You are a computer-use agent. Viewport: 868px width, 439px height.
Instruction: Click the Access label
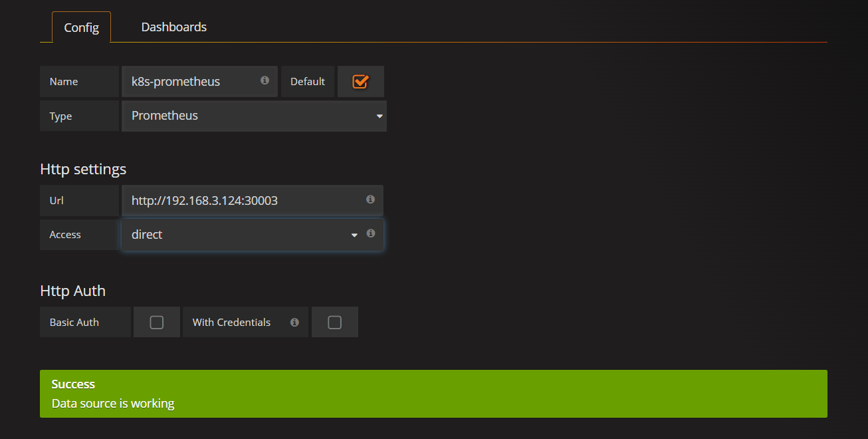(x=65, y=235)
